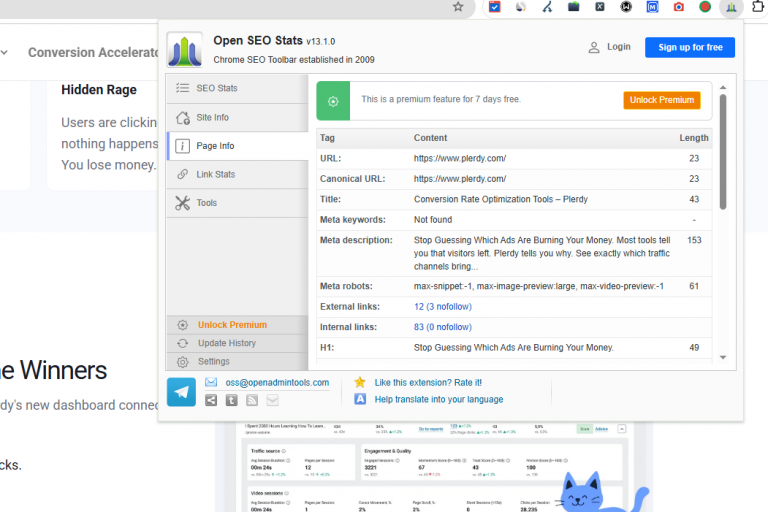The image size is (768, 512).
Task: Open the Link Stats tab
Action: click(x=237, y=174)
